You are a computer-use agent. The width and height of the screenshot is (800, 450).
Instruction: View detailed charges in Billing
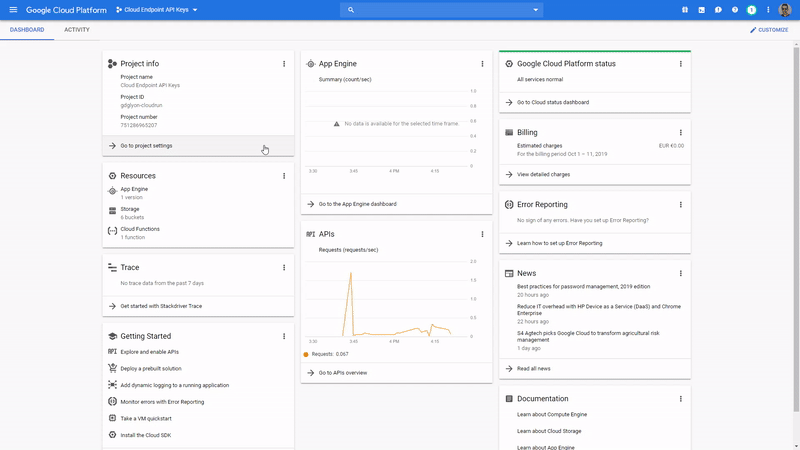coord(595,174)
